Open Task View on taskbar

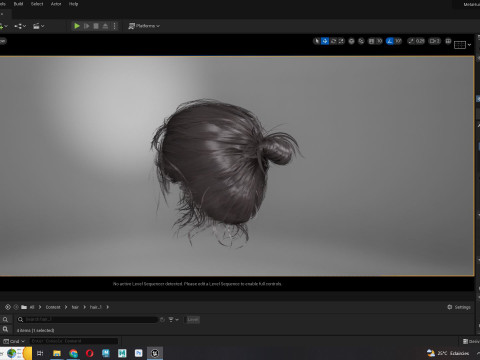(40, 353)
